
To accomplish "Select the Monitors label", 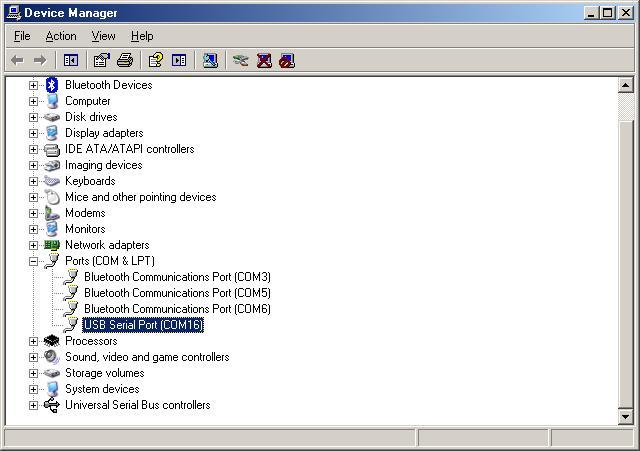I will [x=85, y=229].
